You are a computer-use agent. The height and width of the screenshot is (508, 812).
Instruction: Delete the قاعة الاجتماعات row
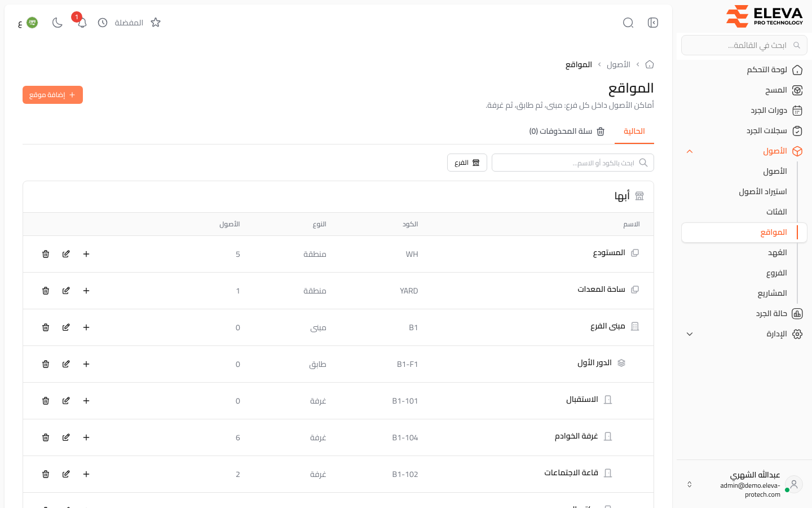(x=46, y=474)
